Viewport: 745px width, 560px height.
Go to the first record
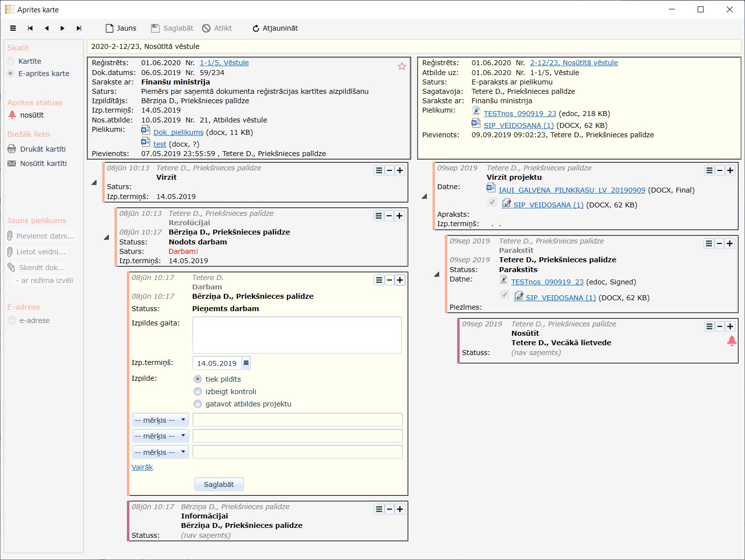click(x=30, y=28)
